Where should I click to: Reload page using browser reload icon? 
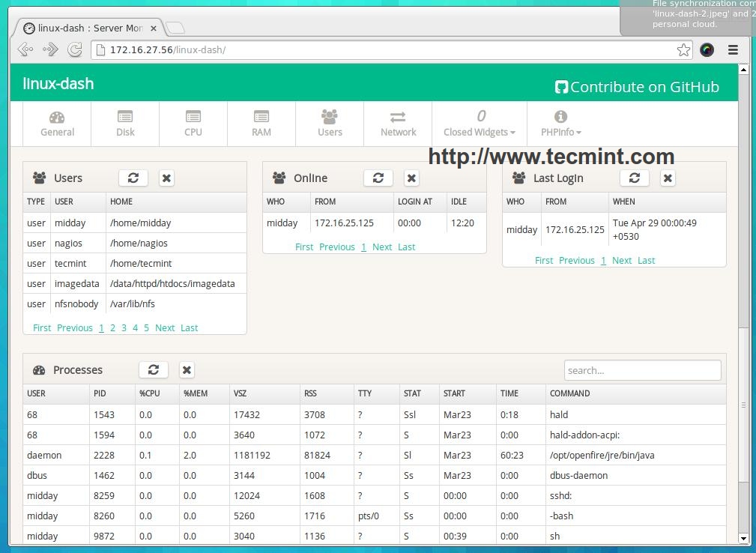click(74, 50)
